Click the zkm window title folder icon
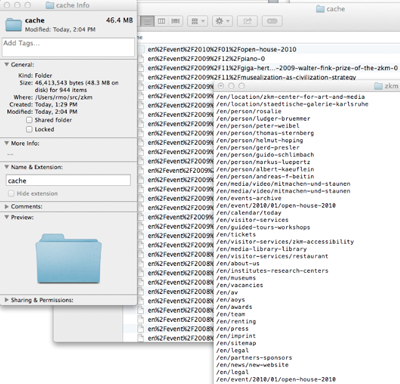 coord(378,86)
